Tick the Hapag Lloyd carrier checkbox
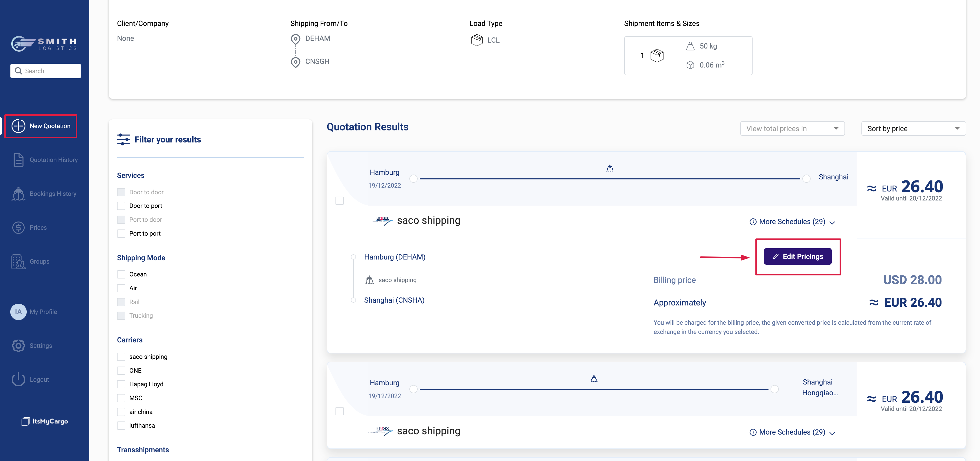This screenshot has height=461, width=980. 121,384
